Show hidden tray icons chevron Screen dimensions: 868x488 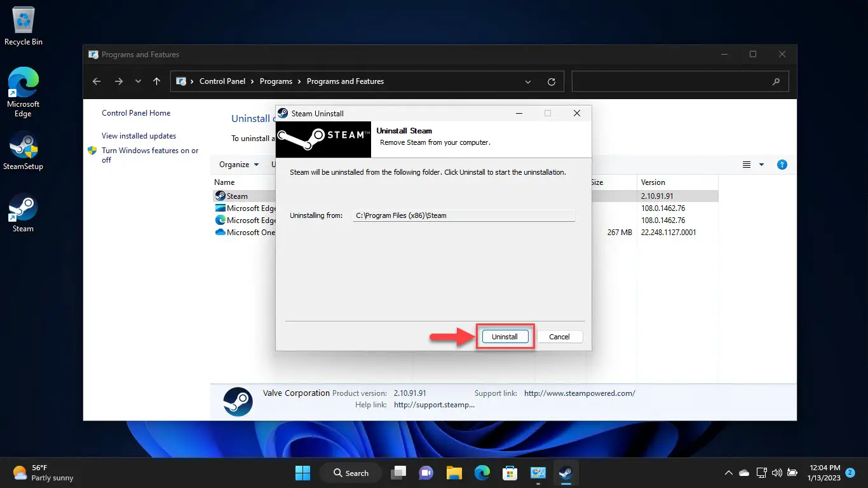[x=728, y=473]
